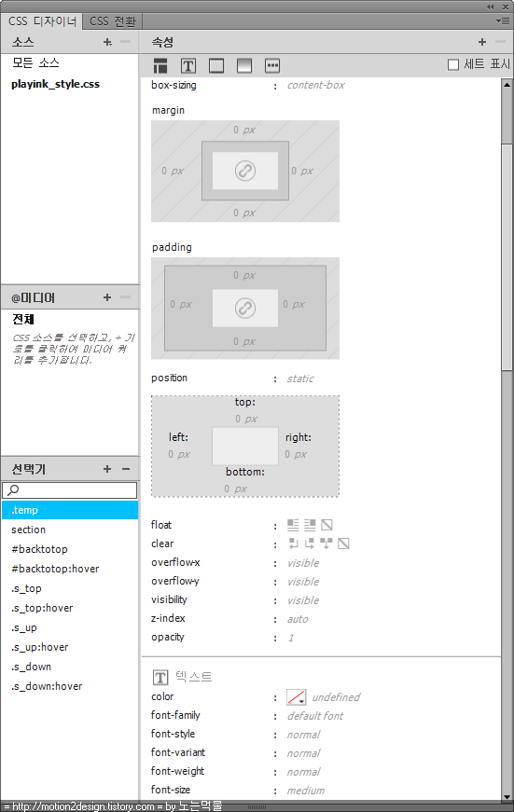
Task: Open font-style value dropdown
Action: (x=303, y=735)
